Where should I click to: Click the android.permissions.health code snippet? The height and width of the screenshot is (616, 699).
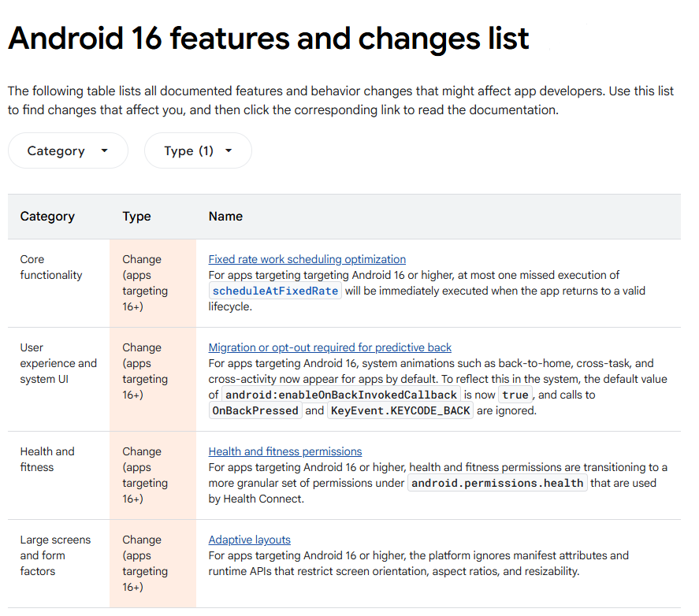[x=497, y=483]
